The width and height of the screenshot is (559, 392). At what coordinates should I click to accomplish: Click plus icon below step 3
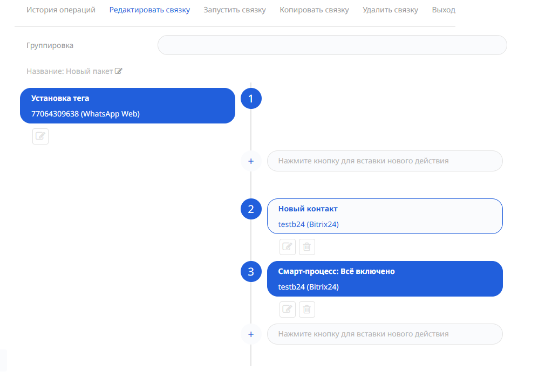[x=250, y=334]
